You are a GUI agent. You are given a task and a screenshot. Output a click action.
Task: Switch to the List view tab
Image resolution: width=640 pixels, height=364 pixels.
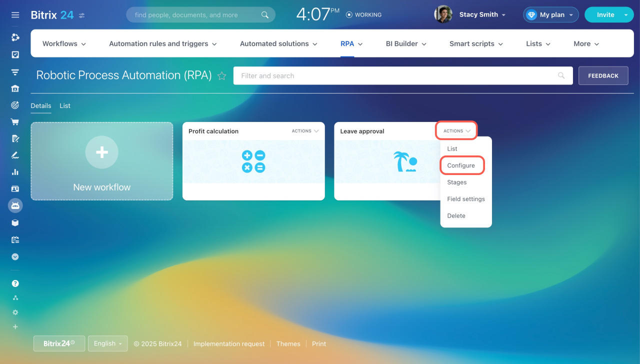tap(65, 106)
